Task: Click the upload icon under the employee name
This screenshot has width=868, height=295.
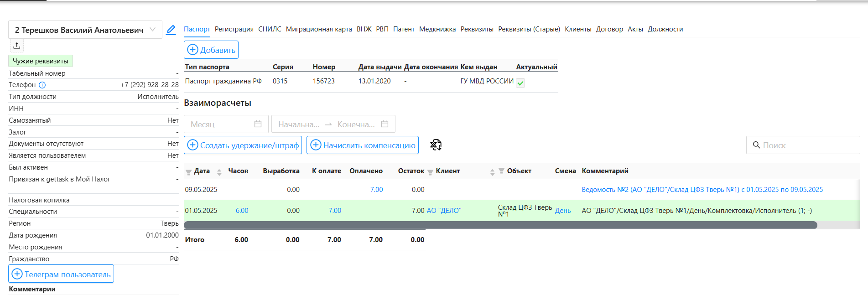Action: click(17, 46)
